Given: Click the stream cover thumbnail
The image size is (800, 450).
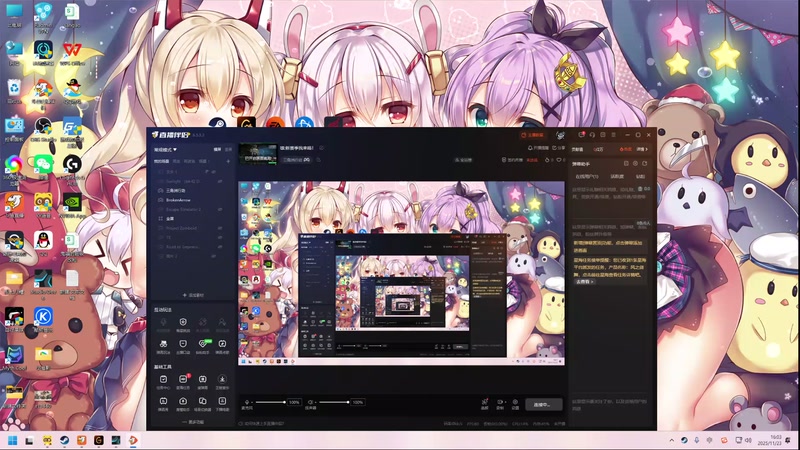Looking at the screenshot, I should [x=258, y=154].
